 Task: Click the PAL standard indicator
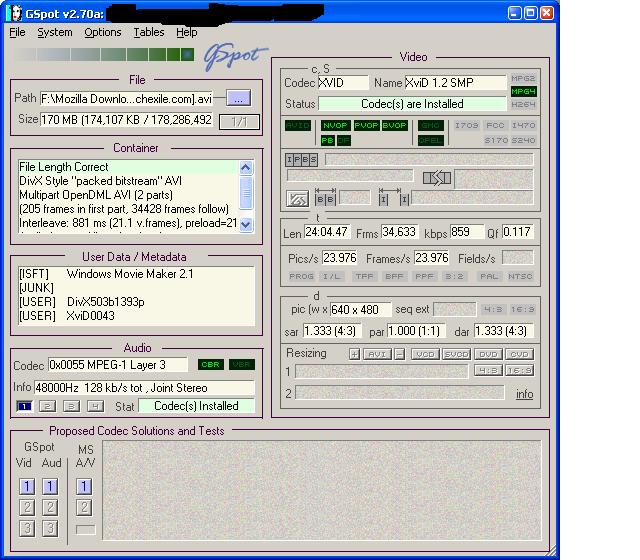click(489, 277)
